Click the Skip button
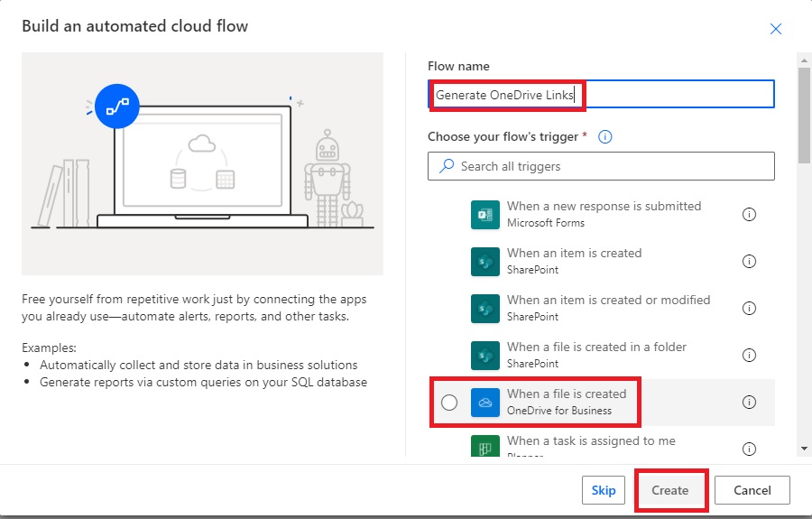This screenshot has width=812, height=519. click(x=604, y=490)
